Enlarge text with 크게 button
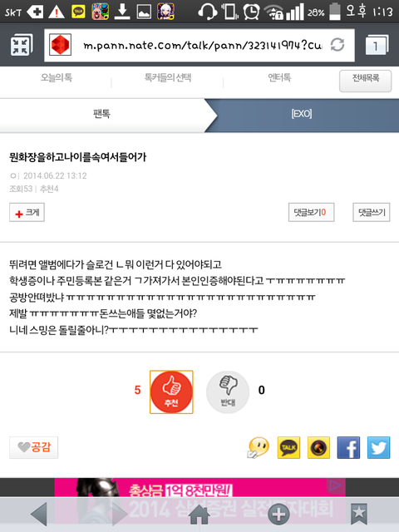 click(x=27, y=213)
